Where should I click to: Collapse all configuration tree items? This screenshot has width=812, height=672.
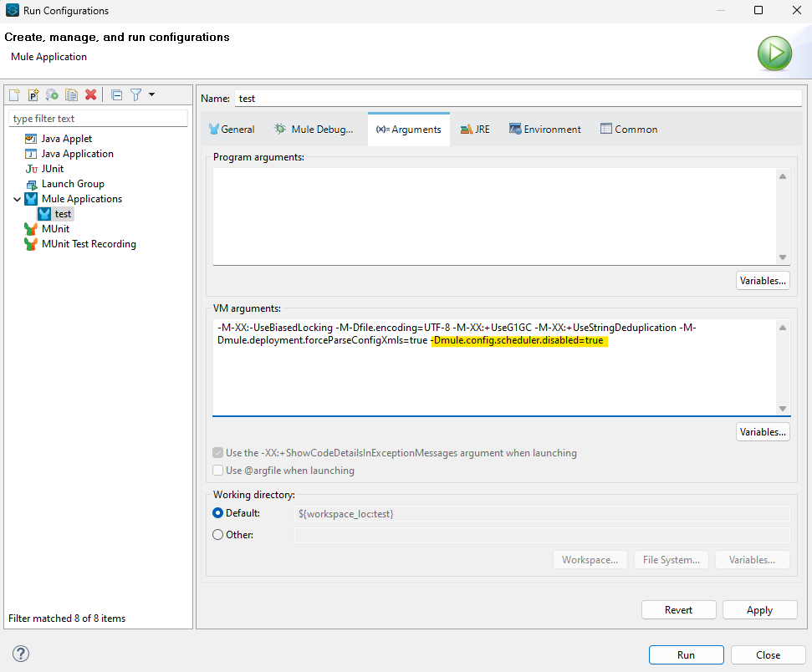pos(117,94)
